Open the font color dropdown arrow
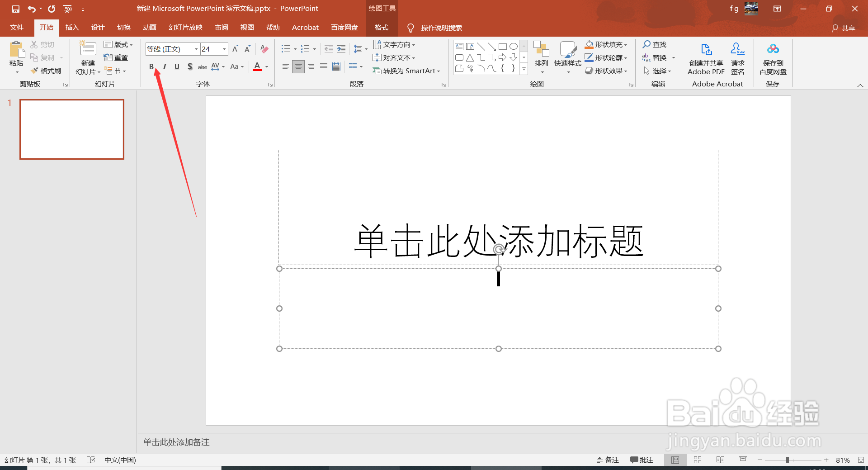 pyautogui.click(x=266, y=66)
